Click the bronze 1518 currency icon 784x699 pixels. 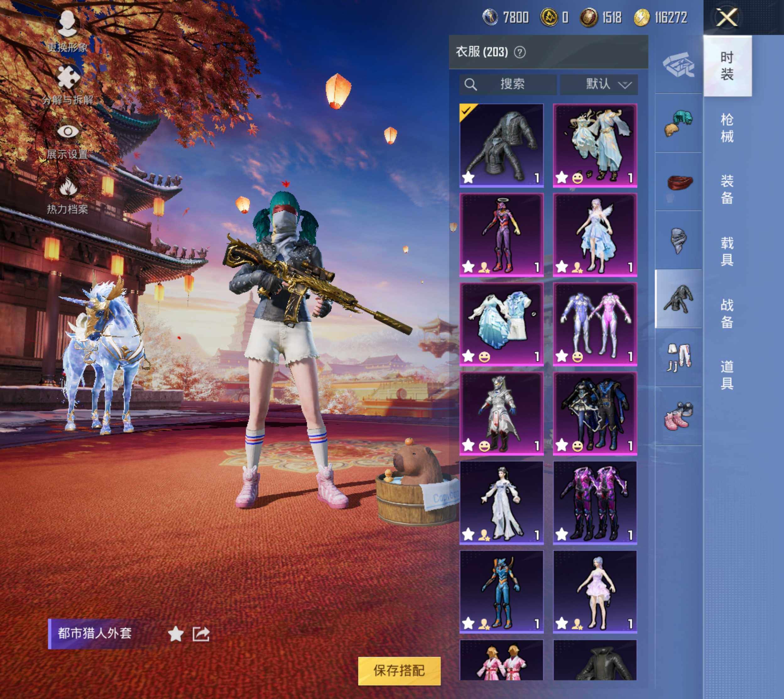pyautogui.click(x=589, y=17)
